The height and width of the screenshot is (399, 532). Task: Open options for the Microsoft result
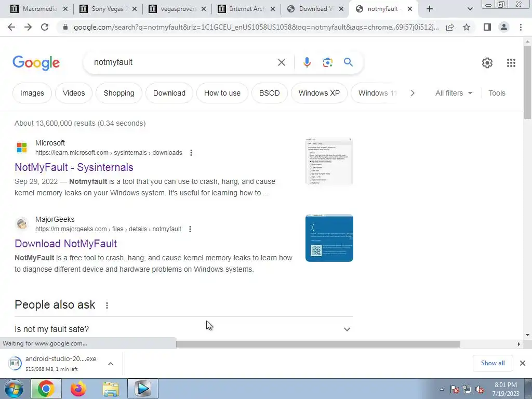[191, 153]
